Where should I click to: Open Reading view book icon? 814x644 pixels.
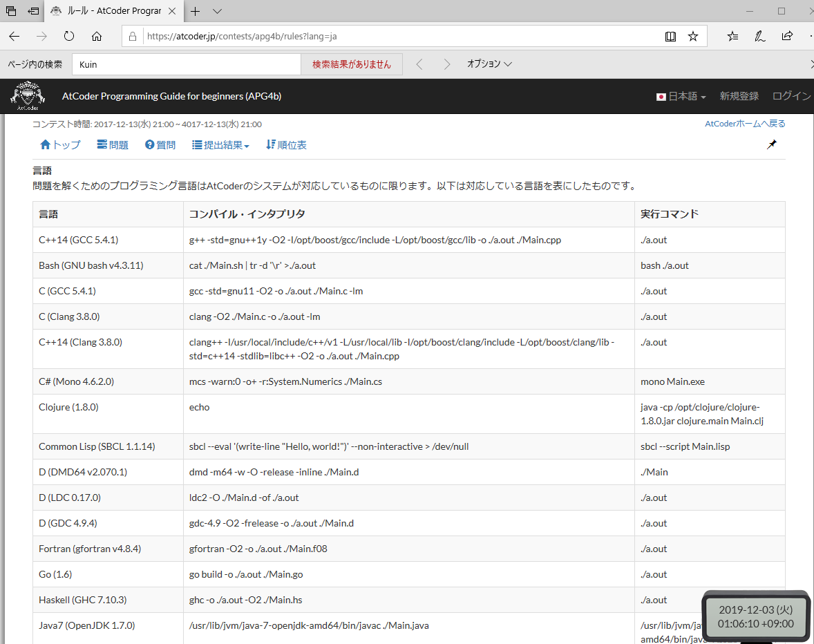click(670, 37)
